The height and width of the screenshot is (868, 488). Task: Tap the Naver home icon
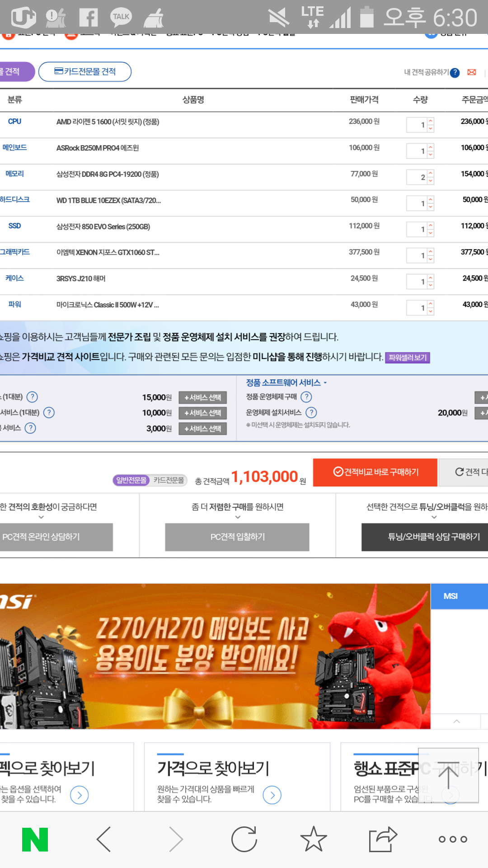(x=35, y=840)
